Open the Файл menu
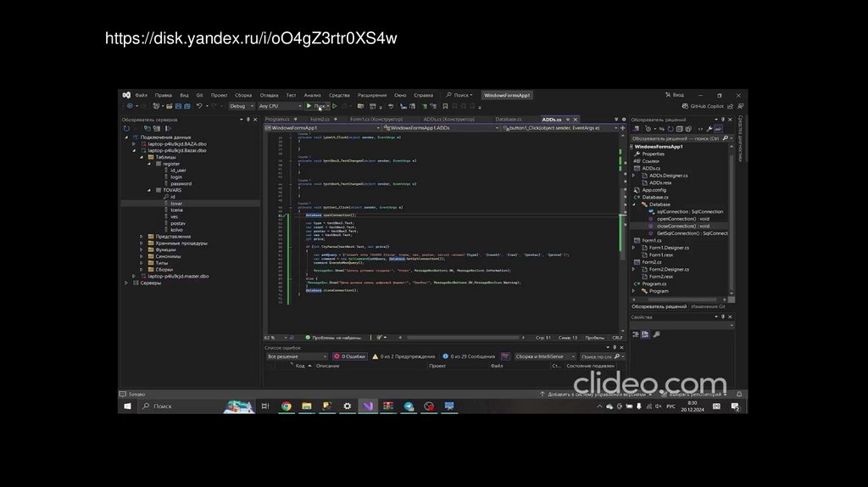The height and width of the screenshot is (487, 868). (x=142, y=95)
